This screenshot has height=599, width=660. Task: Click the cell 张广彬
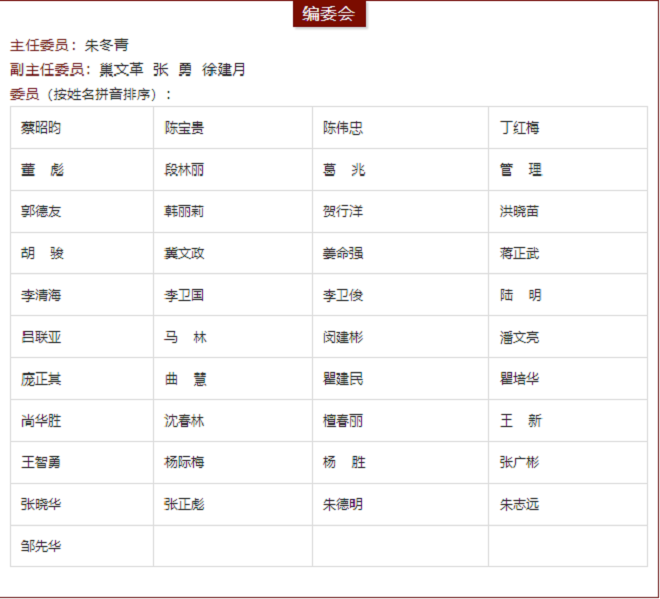pos(568,462)
